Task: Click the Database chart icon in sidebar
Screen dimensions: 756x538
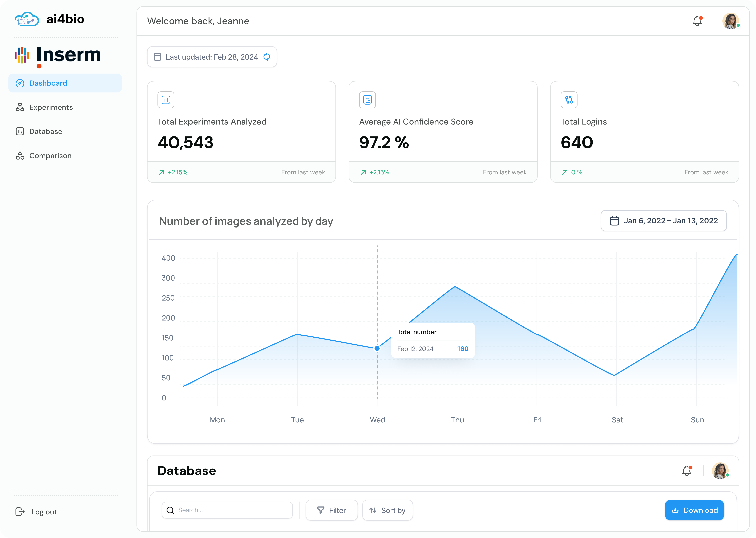Action: (20, 131)
